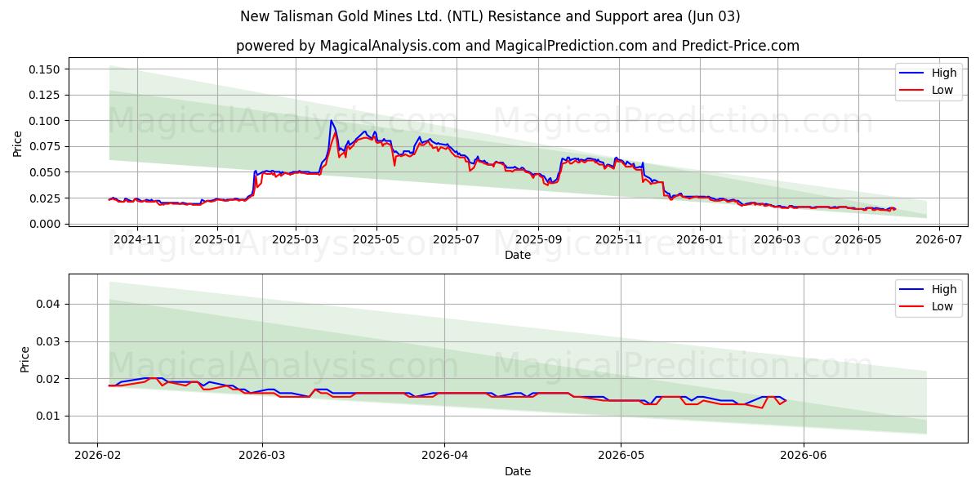Click the '2025-05' date tick label

pos(376,239)
